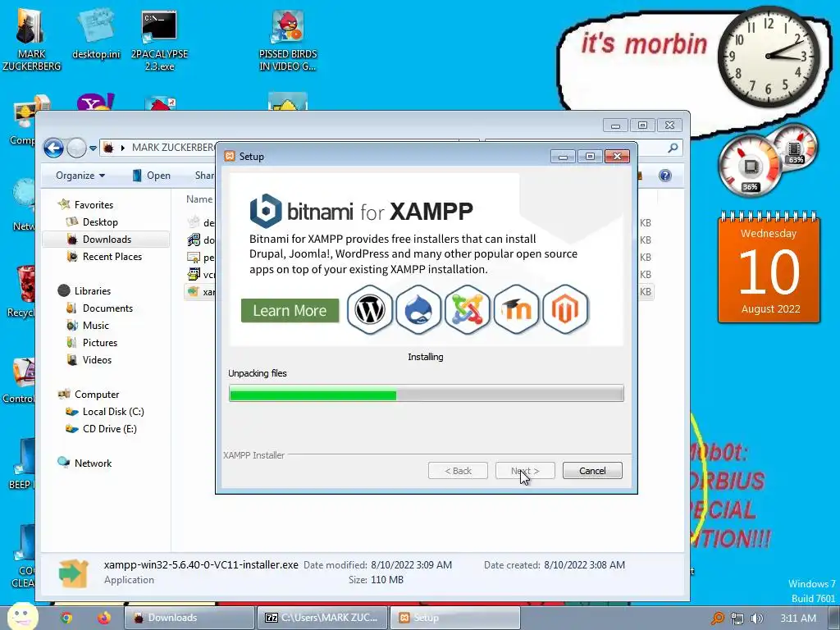This screenshot has width=840, height=630.
Task: Click the Explorer forward navigation button
Action: [x=76, y=148]
